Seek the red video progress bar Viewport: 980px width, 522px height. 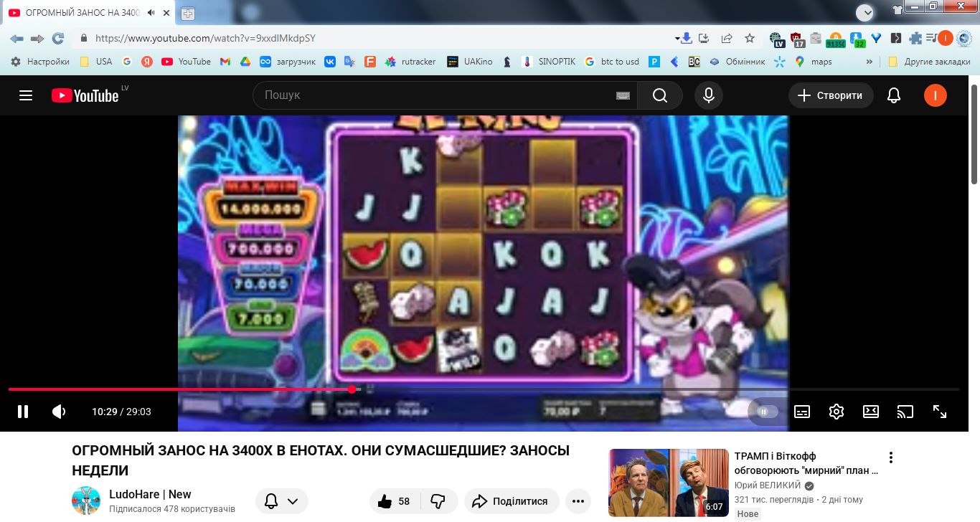coord(484,389)
